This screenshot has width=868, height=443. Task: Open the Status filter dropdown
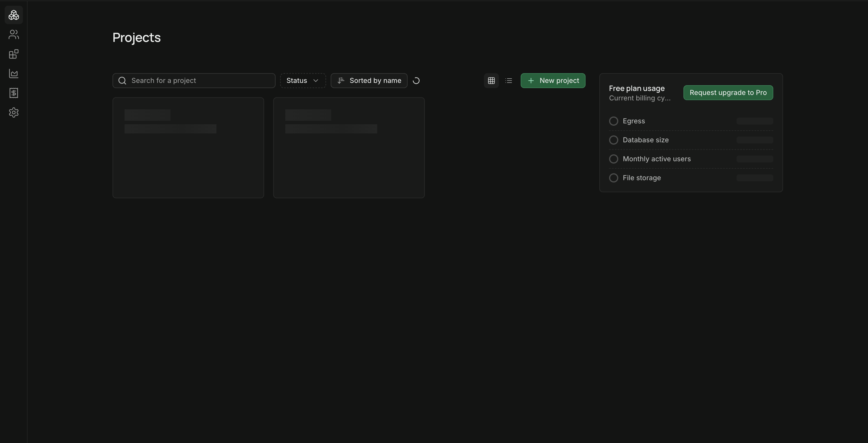point(303,81)
